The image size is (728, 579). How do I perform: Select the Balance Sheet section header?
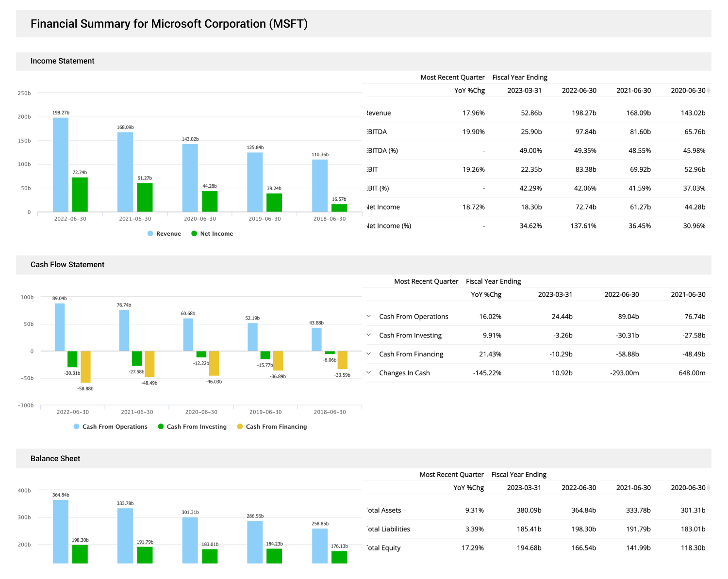click(x=55, y=458)
